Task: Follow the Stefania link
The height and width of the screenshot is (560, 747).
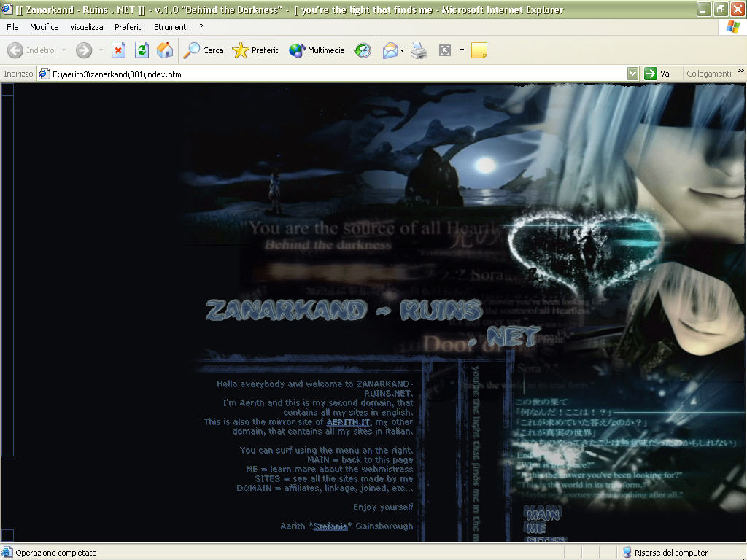Action: (x=330, y=526)
